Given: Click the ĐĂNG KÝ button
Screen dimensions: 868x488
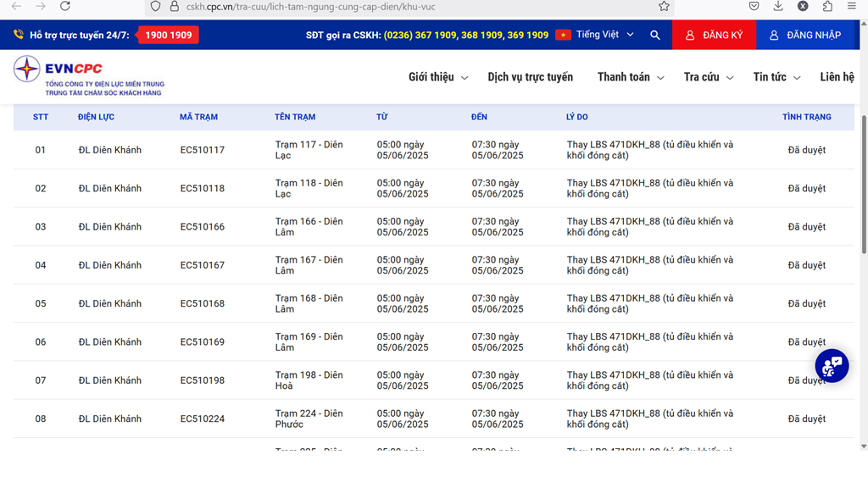Looking at the screenshot, I should [714, 36].
